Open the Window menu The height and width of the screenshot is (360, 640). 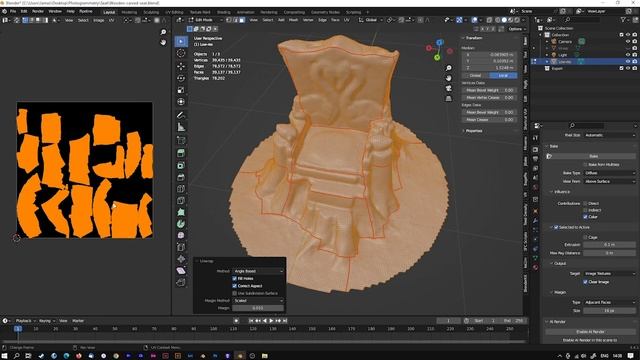[55, 11]
